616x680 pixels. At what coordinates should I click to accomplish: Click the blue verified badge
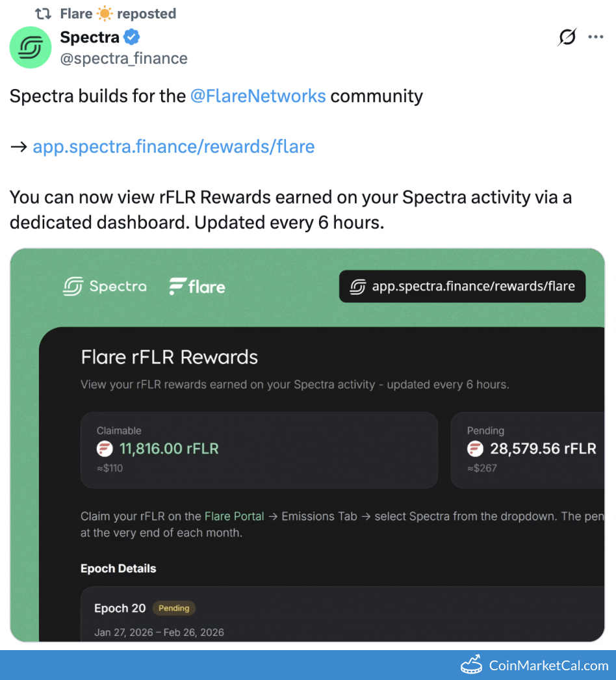click(132, 38)
